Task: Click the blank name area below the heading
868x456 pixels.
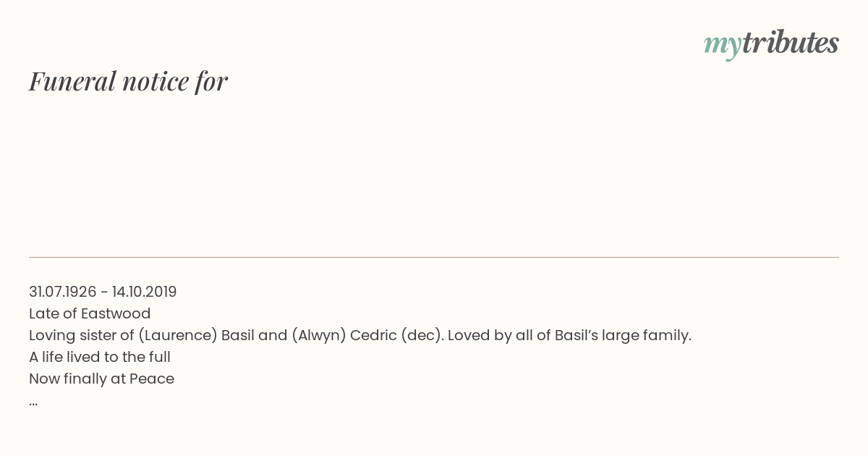Action: 434,174
